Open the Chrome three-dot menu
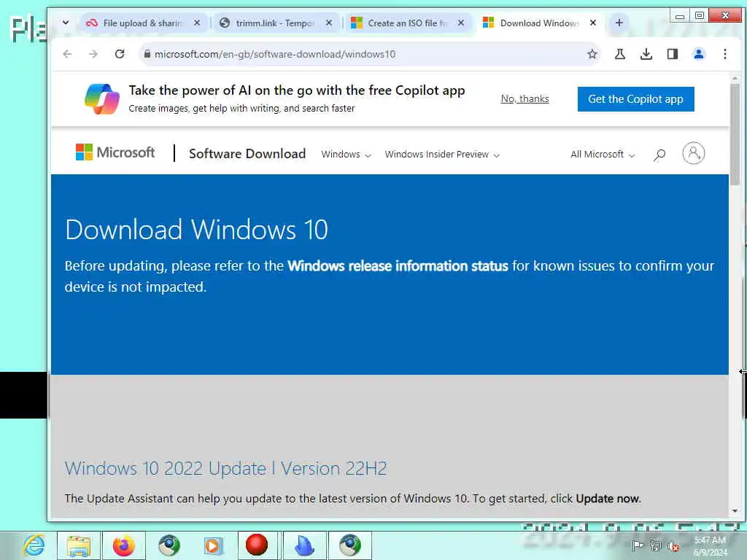The image size is (747, 560). point(724,54)
